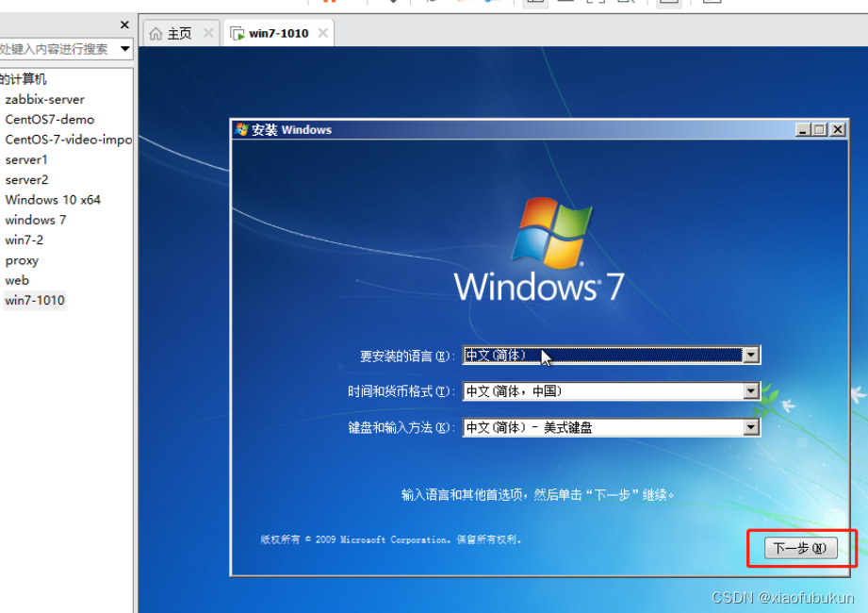Switch to the win7-1010 tab
This screenshot has height=613, width=868.
click(x=278, y=34)
